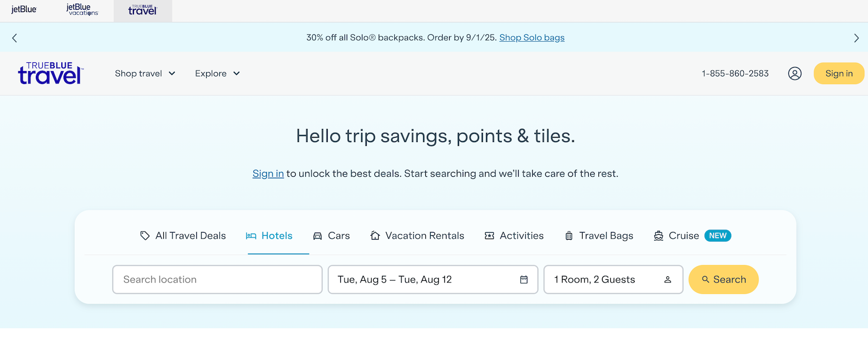Screen dimensions: 868x341
Task: Switch to the Cars tab
Action: click(331, 236)
